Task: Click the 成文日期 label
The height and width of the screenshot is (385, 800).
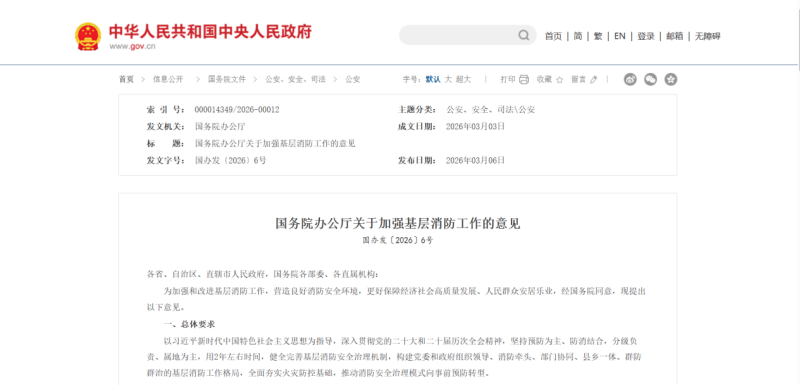Action: [x=417, y=126]
